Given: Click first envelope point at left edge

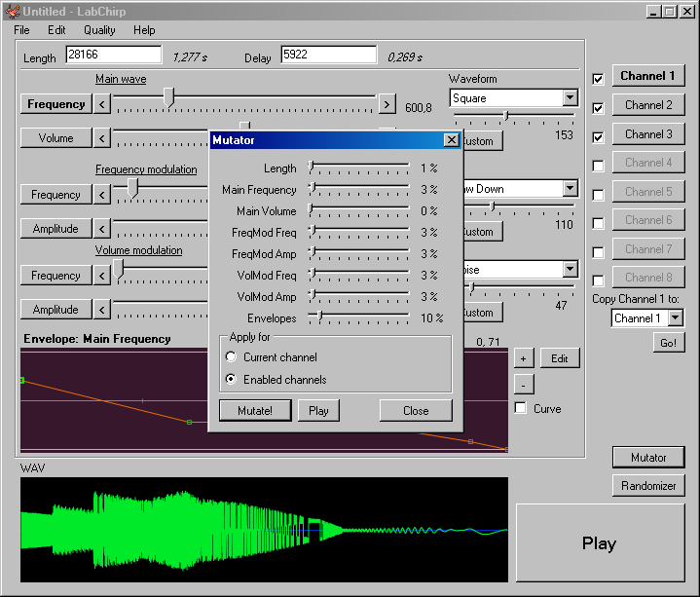Looking at the screenshot, I should point(21,380).
